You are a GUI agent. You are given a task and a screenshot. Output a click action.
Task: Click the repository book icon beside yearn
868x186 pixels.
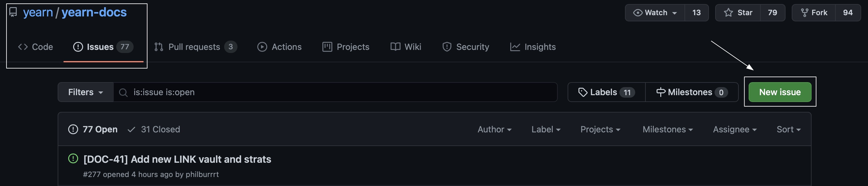pos(13,12)
